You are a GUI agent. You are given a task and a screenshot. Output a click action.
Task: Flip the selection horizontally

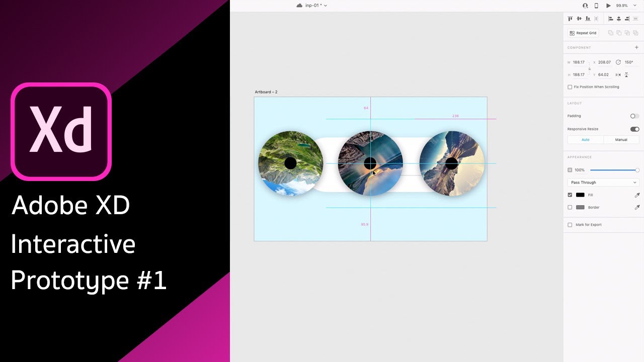618,74
